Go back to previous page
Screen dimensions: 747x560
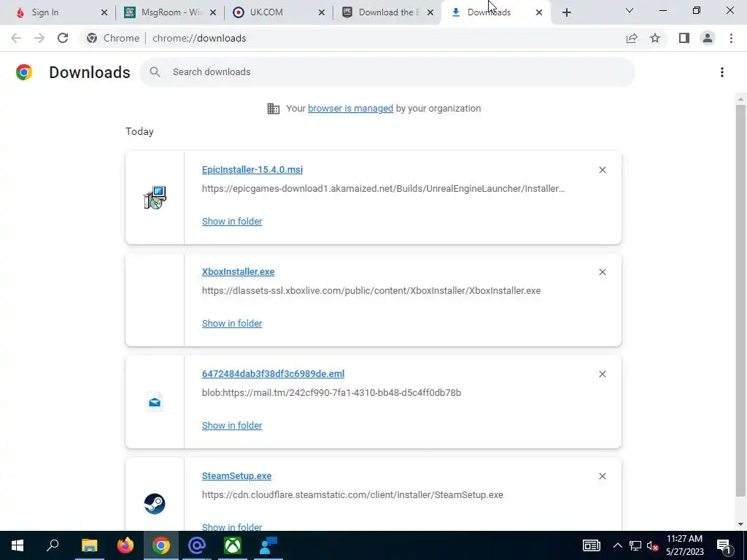[16, 38]
